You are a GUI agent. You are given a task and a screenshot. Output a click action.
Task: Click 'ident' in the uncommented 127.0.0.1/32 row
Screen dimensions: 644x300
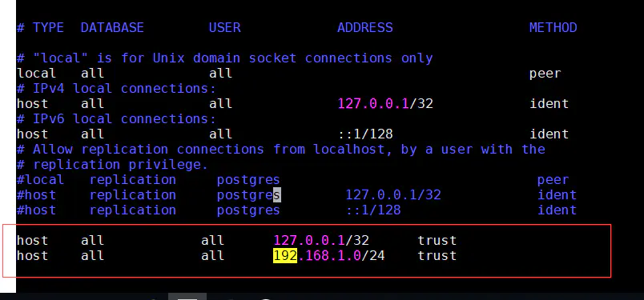click(x=549, y=103)
